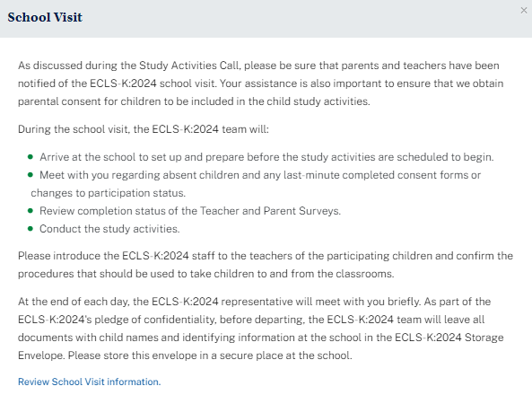Click the paragraph starting As discussed during
Screen dimensions: 532x395
(260, 83)
